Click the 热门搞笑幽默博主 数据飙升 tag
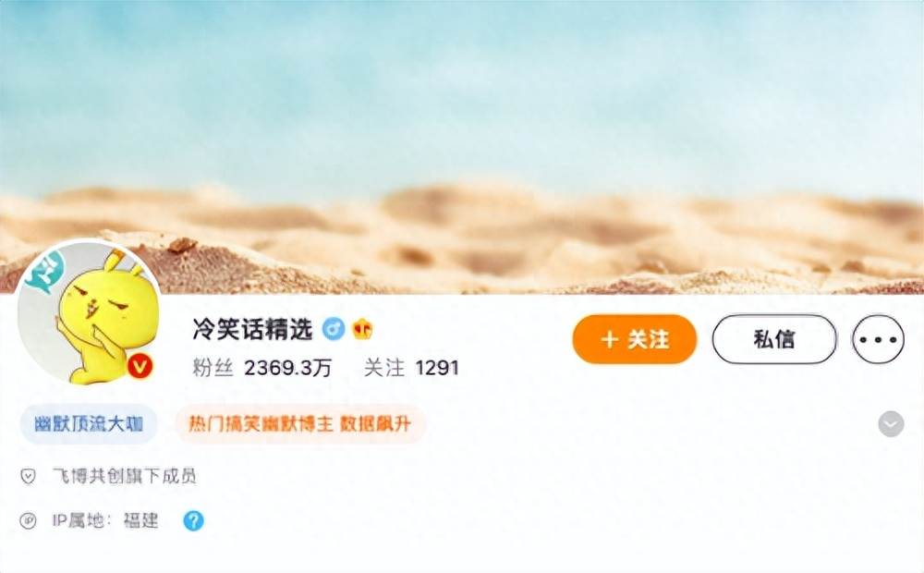Image resolution: width=924 pixels, height=573 pixels. click(x=300, y=424)
